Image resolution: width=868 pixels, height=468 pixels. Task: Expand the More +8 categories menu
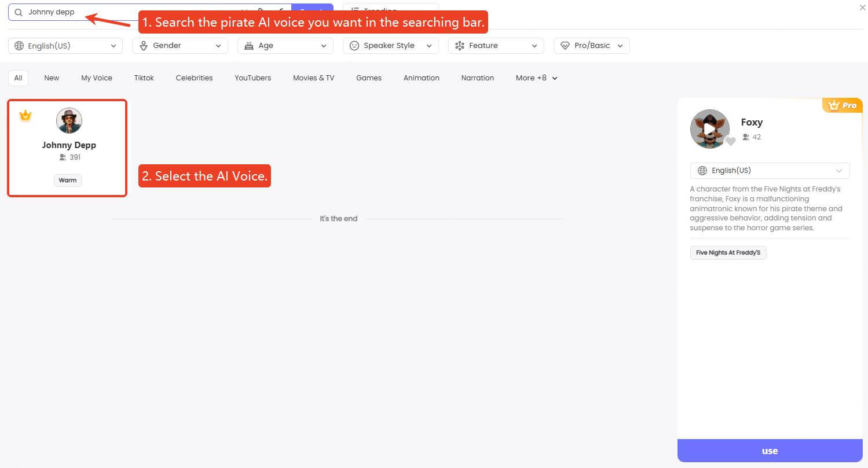(537, 78)
